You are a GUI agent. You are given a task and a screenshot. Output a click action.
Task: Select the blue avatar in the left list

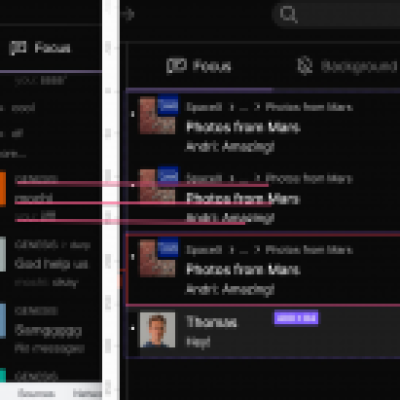pyautogui.click(x=3, y=320)
